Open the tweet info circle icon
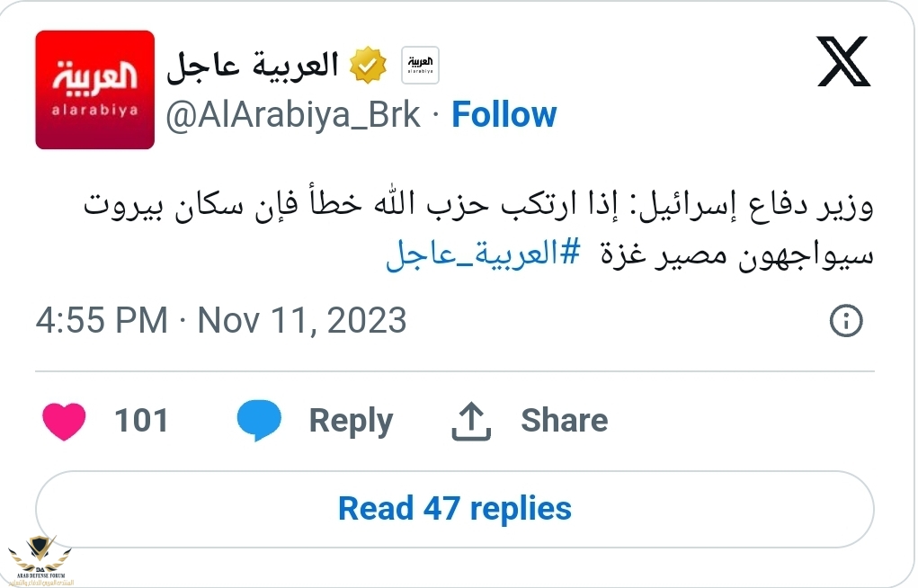Viewport: 918px width, 588px height. click(x=846, y=321)
